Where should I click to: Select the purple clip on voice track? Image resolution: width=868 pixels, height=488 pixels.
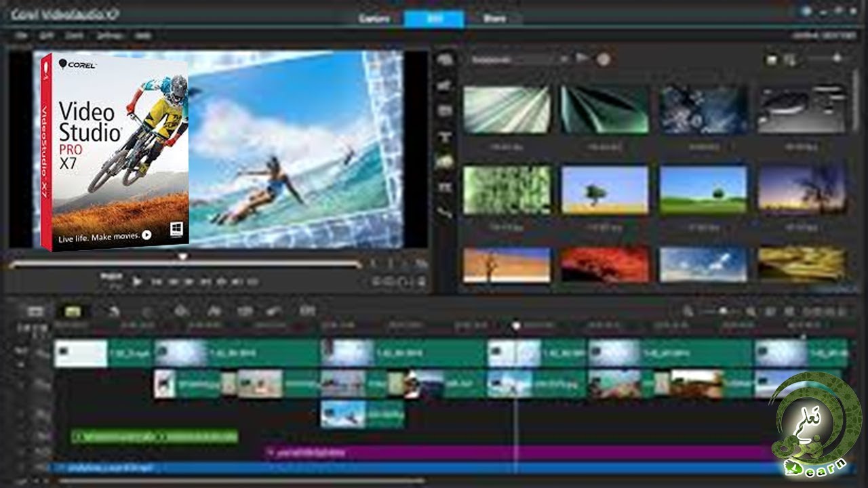click(x=519, y=452)
